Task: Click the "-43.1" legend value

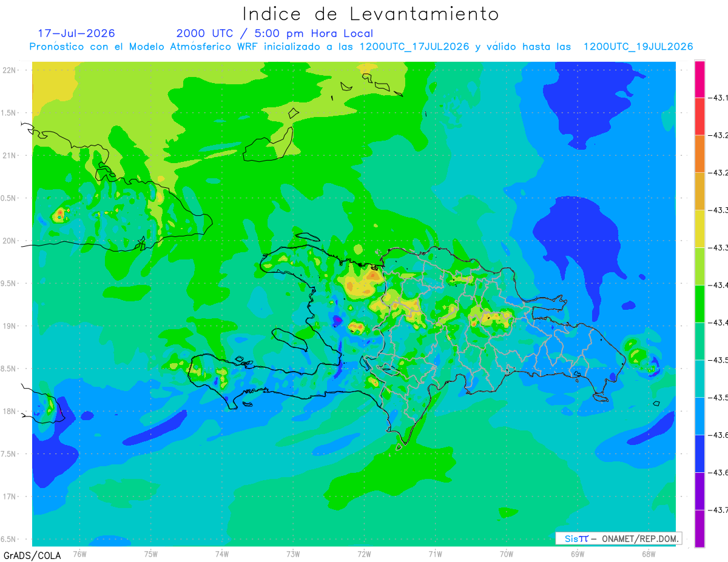Action: click(x=718, y=98)
